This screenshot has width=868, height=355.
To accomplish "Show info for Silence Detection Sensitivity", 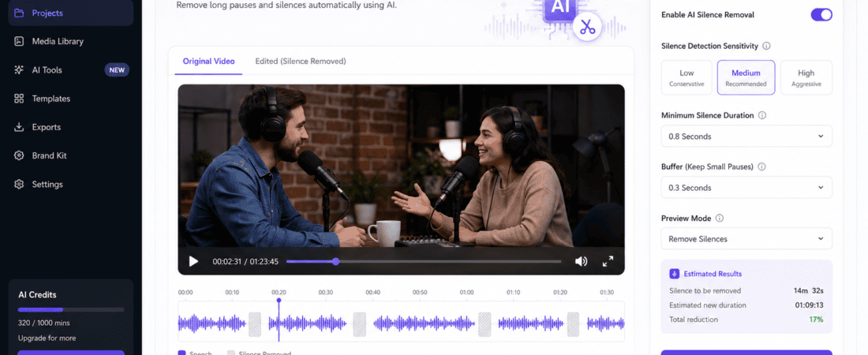I will [x=766, y=46].
